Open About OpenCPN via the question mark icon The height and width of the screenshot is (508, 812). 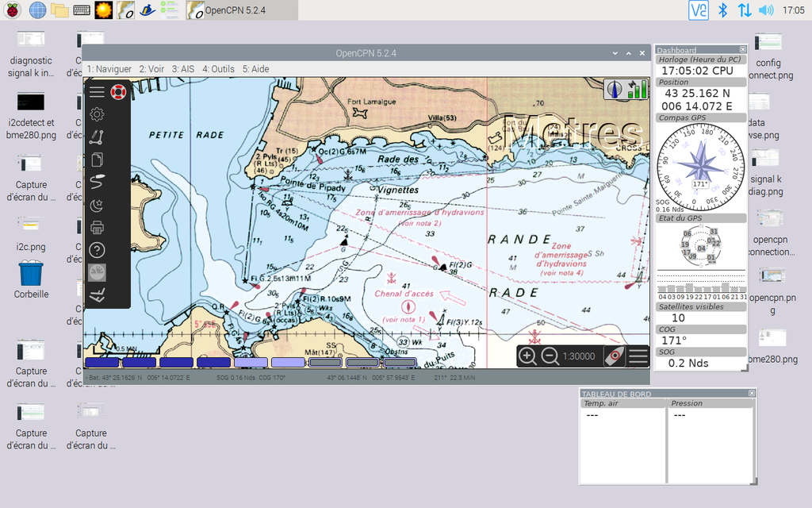[97, 250]
